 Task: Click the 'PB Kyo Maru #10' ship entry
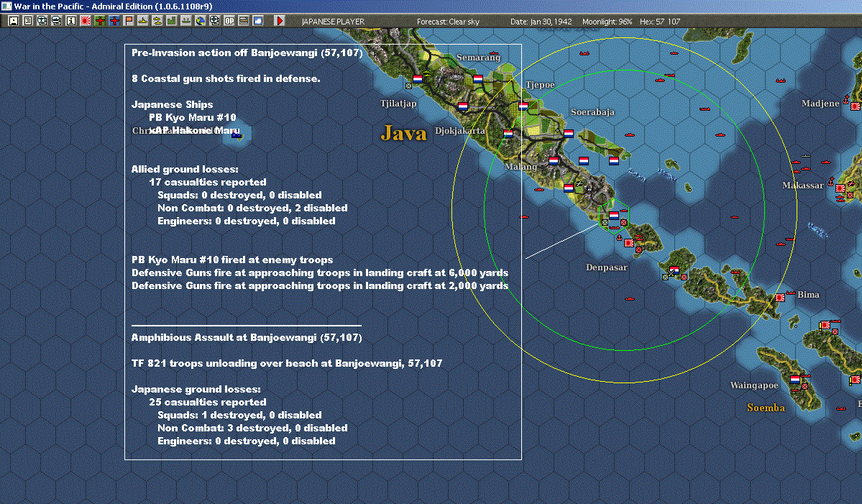tap(193, 118)
